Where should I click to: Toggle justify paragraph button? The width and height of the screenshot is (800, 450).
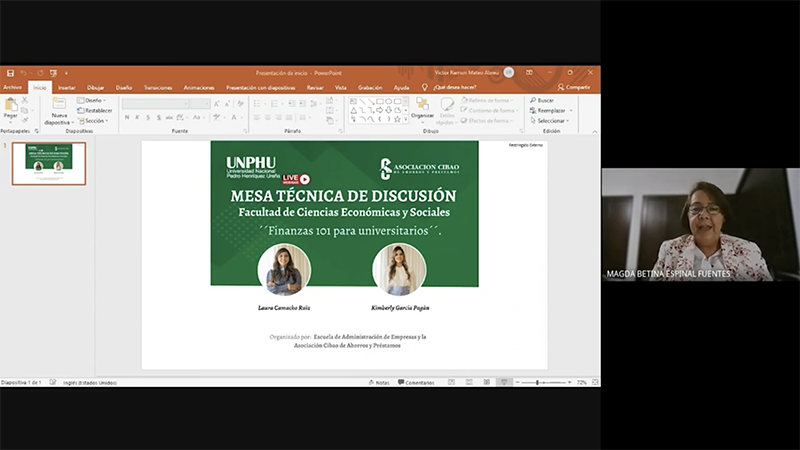[x=289, y=117]
